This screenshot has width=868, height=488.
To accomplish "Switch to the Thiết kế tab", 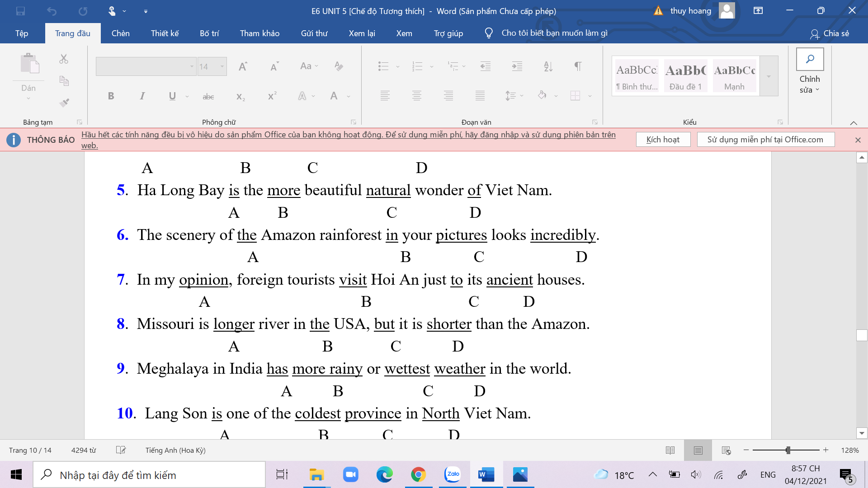I will tap(165, 33).
